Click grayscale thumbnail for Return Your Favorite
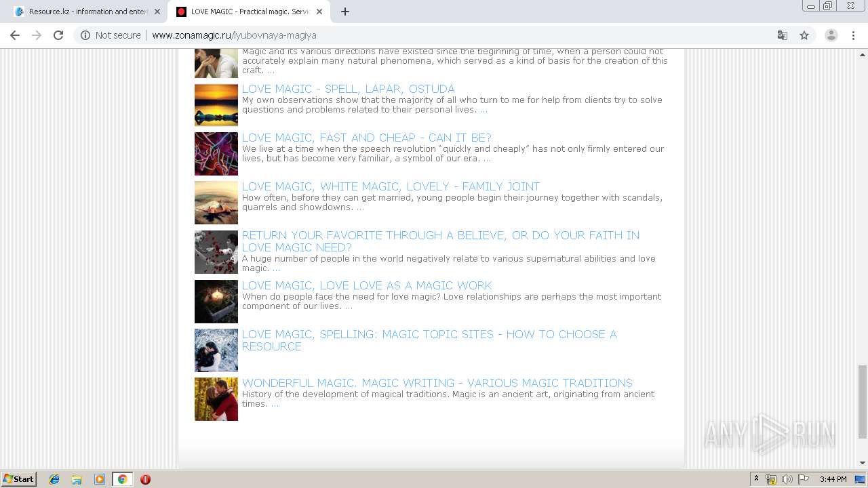 [x=216, y=252]
